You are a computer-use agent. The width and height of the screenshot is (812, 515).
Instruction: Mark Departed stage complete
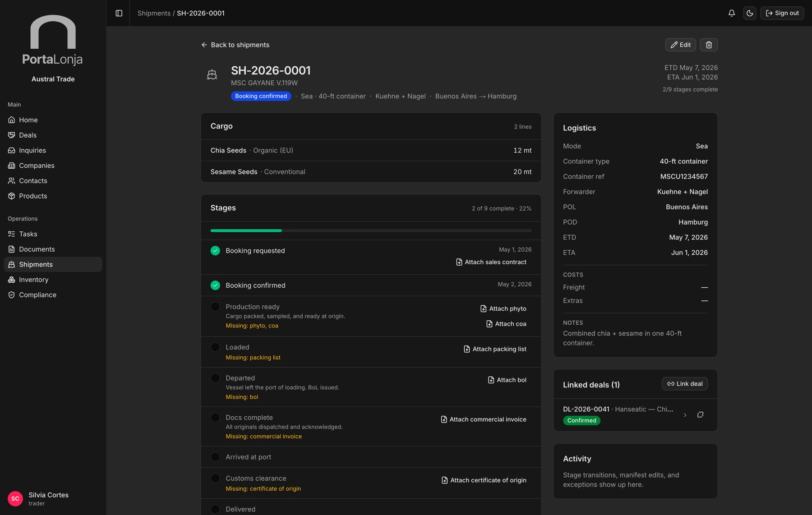(x=215, y=378)
